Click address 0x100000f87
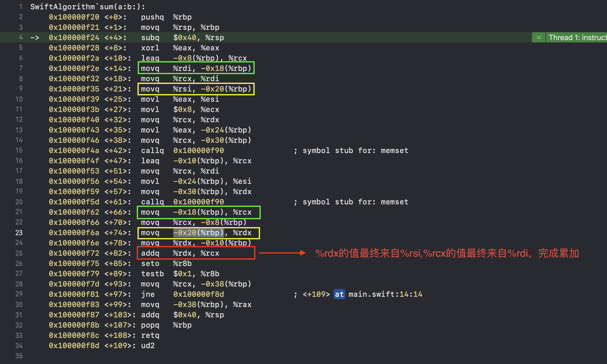 point(74,315)
